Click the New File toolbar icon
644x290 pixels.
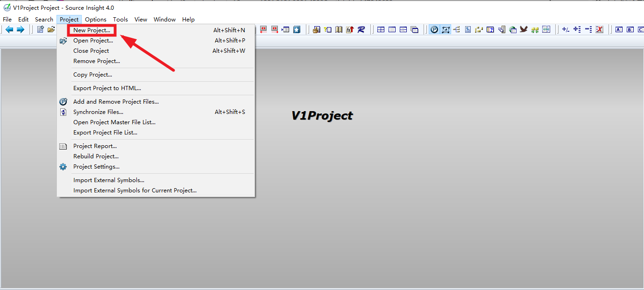tap(40, 29)
